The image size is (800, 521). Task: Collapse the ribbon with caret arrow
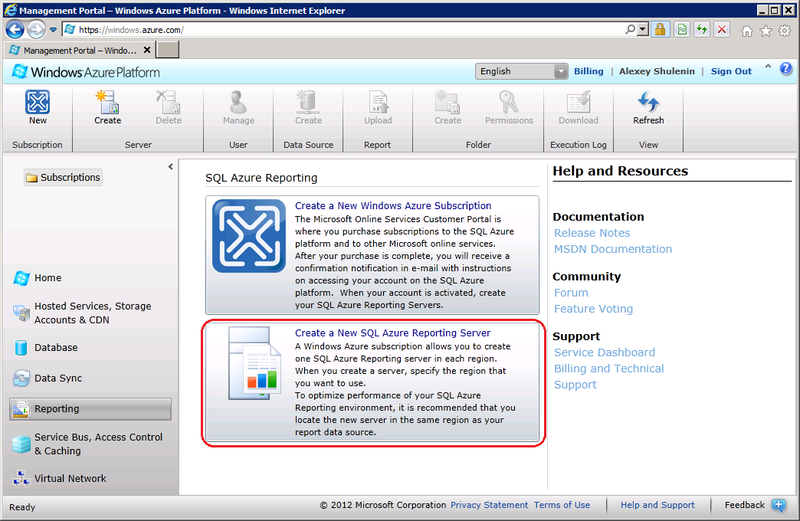768,67
